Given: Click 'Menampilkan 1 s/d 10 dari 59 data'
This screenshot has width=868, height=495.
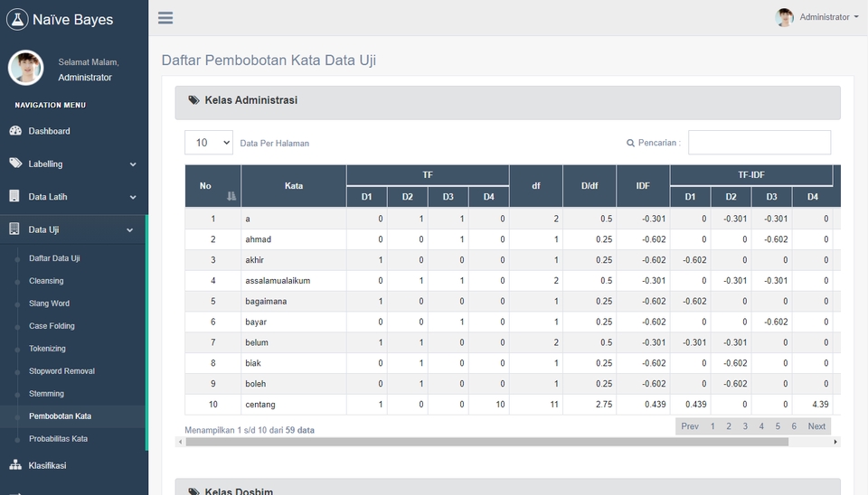Looking at the screenshot, I should tap(250, 430).
